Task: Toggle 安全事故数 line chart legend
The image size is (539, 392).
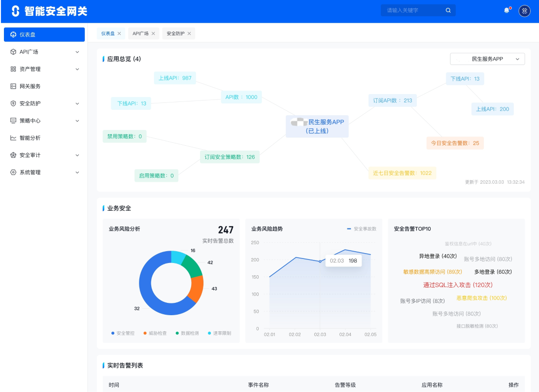Action: pyautogui.click(x=362, y=229)
